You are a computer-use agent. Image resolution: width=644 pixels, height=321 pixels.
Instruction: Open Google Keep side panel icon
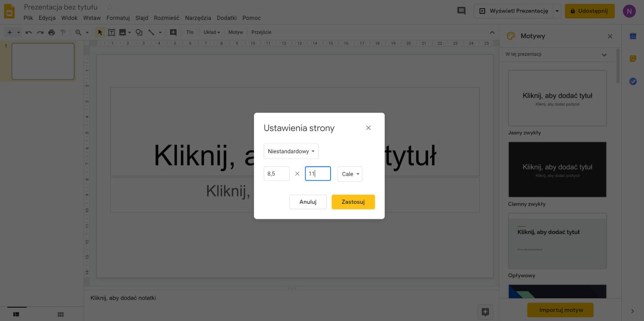633,59
